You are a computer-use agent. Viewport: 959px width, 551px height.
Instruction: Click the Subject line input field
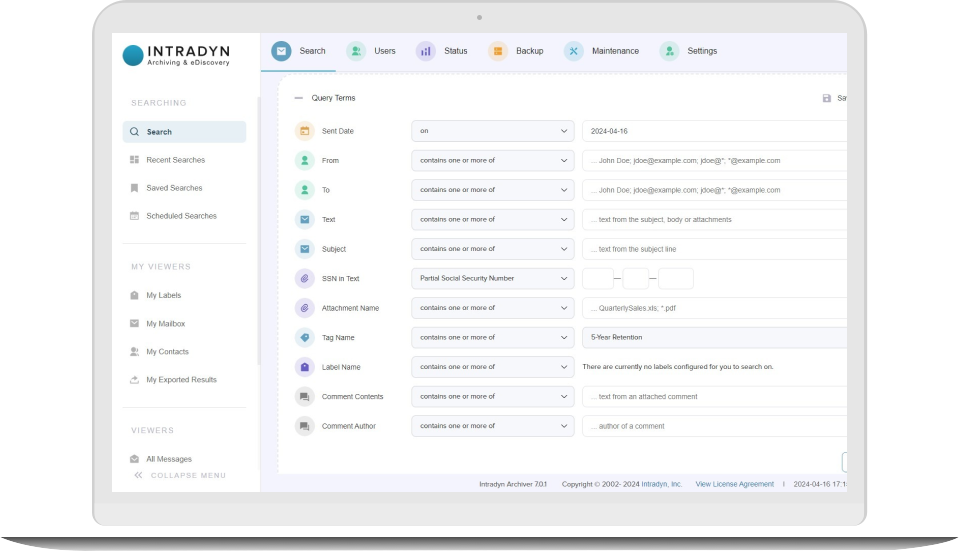coord(714,249)
